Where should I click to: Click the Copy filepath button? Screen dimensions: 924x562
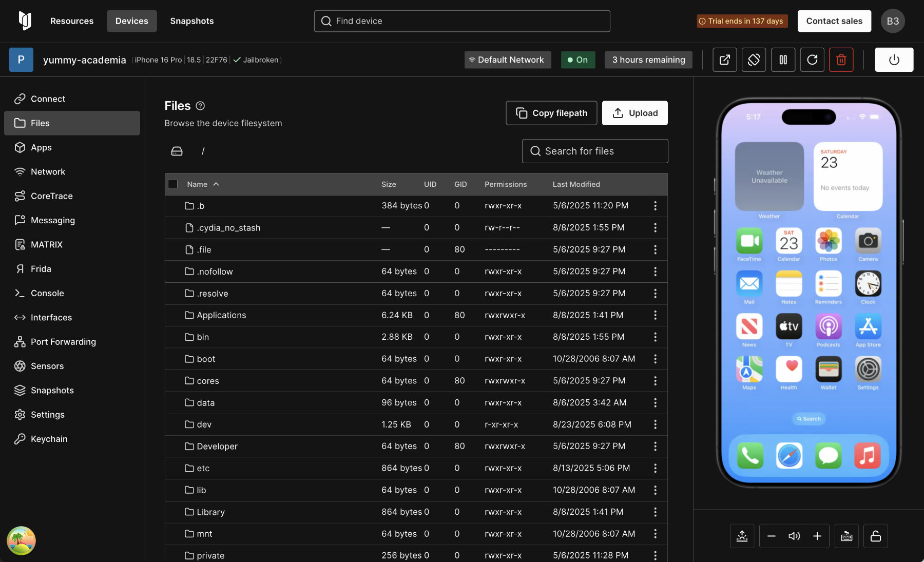551,113
